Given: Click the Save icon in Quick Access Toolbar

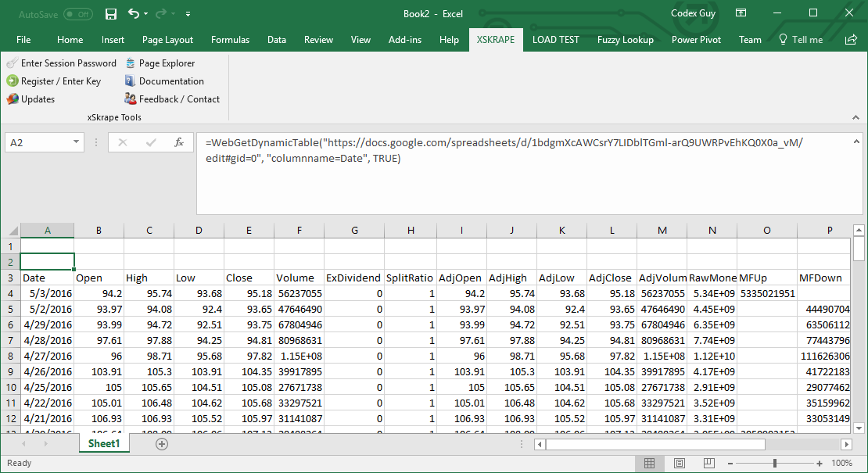Looking at the screenshot, I should (x=111, y=14).
